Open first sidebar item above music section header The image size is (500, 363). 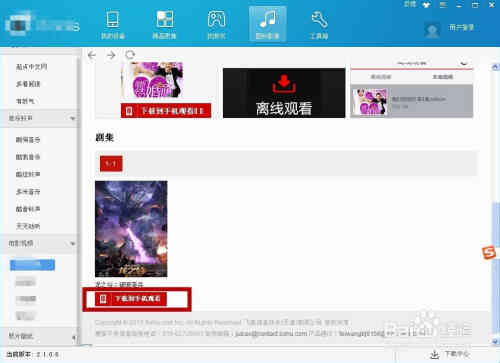click(x=32, y=67)
